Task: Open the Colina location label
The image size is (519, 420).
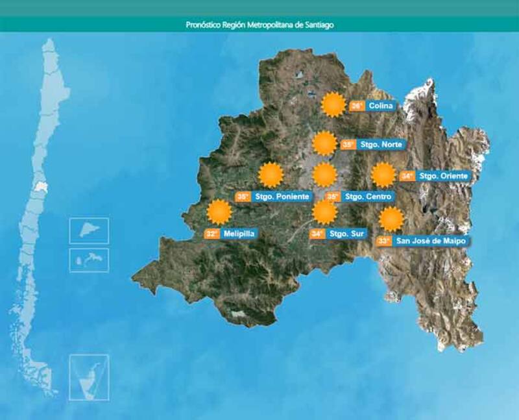Action: click(380, 106)
